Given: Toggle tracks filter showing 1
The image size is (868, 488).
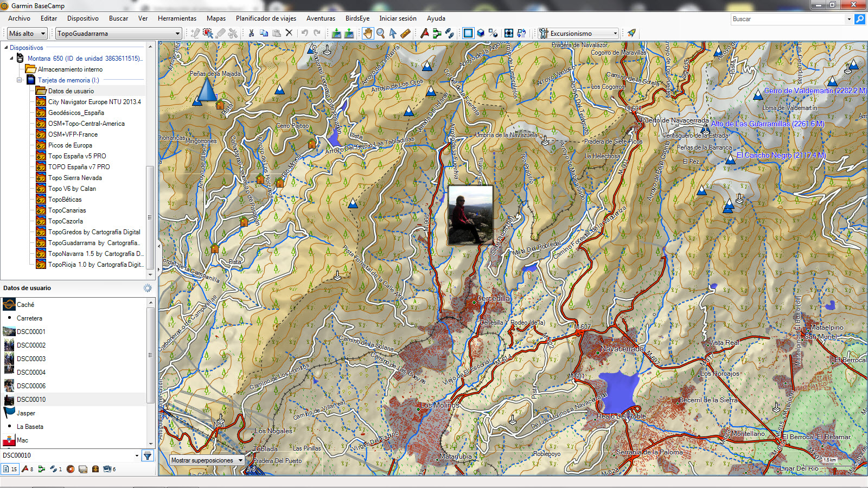Looking at the screenshot, I should pos(56,469).
